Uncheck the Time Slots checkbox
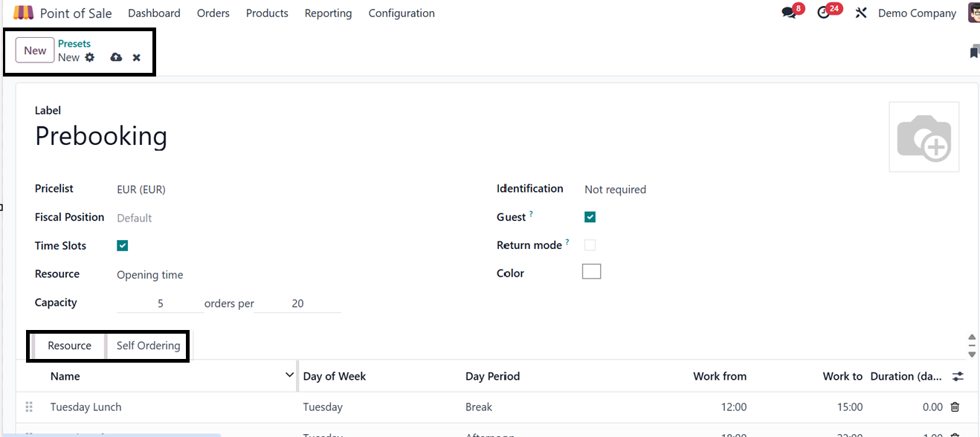 [x=123, y=246]
